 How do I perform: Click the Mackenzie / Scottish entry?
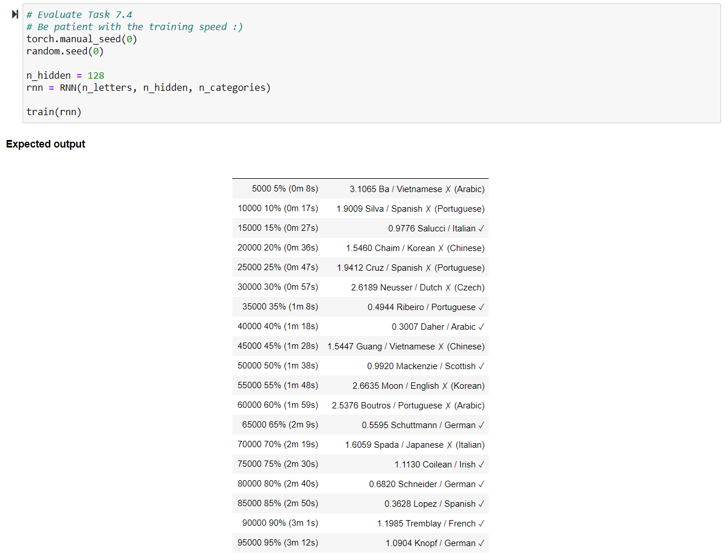coord(360,366)
